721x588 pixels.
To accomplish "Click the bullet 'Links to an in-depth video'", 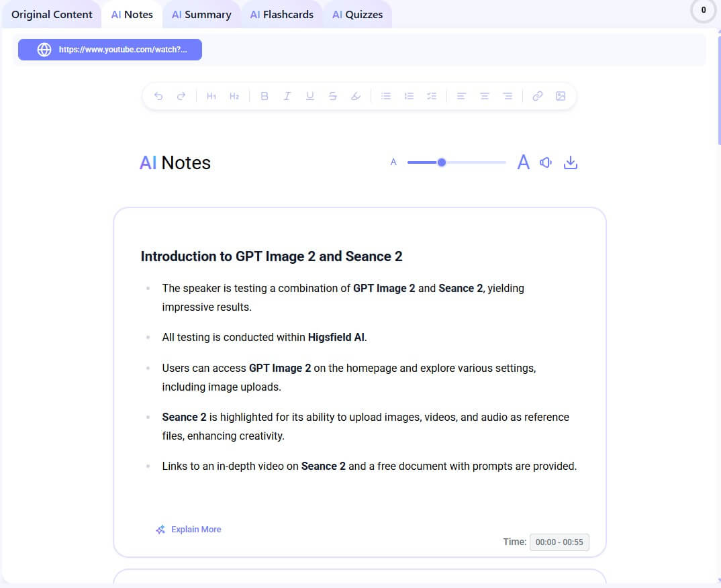I will (x=369, y=466).
